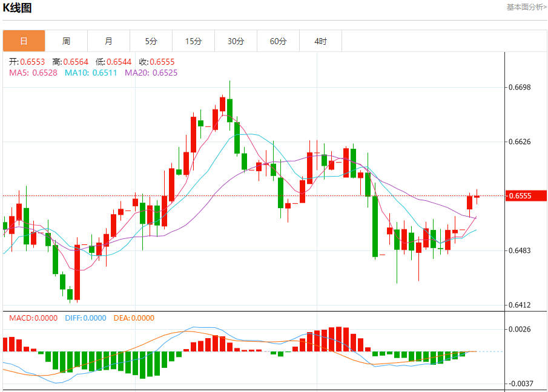Open the 15分 interval tab

(x=193, y=41)
